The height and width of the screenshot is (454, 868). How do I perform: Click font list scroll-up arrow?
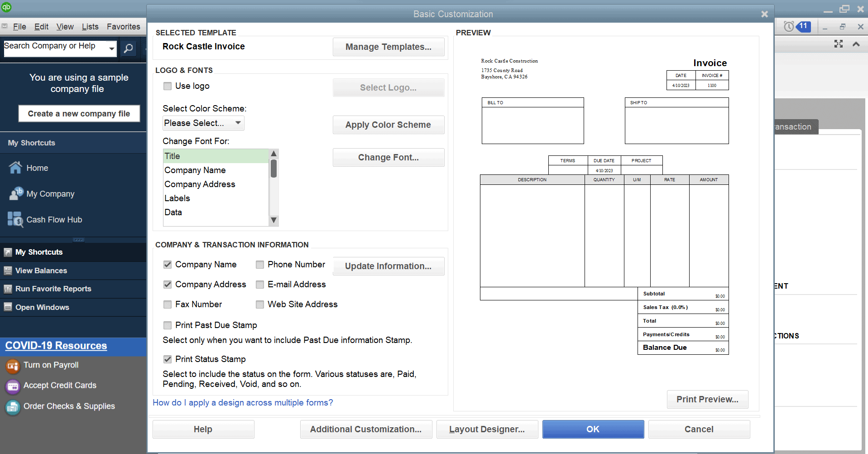(273, 154)
